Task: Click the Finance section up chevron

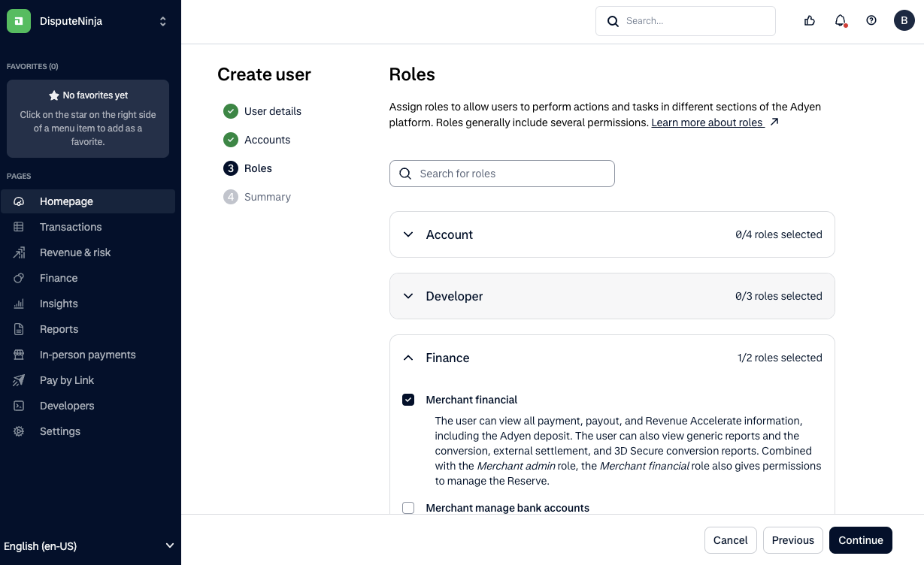Action: coord(408,358)
